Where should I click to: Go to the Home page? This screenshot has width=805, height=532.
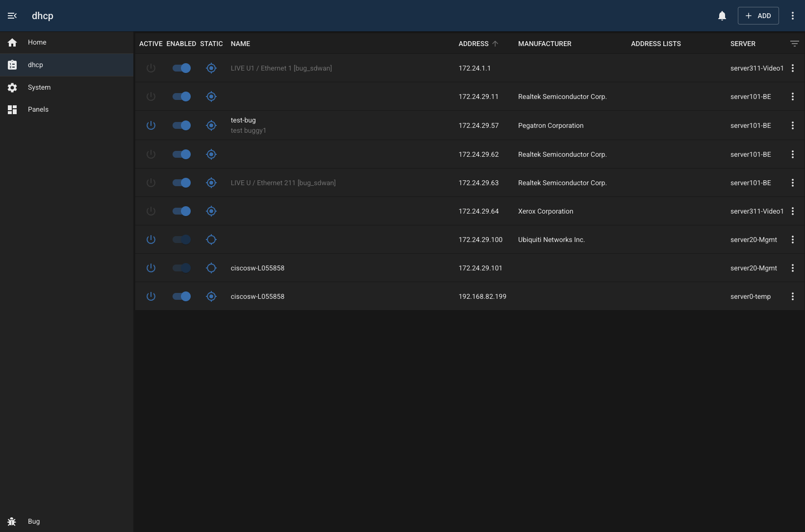(37, 42)
